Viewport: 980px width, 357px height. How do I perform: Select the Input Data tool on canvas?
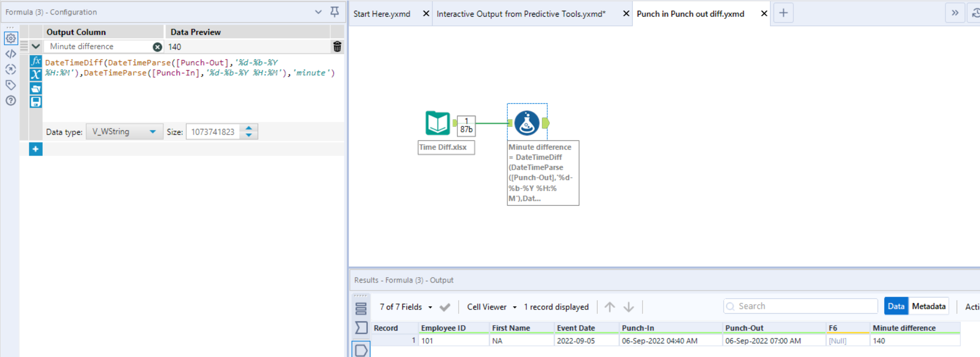pos(437,123)
